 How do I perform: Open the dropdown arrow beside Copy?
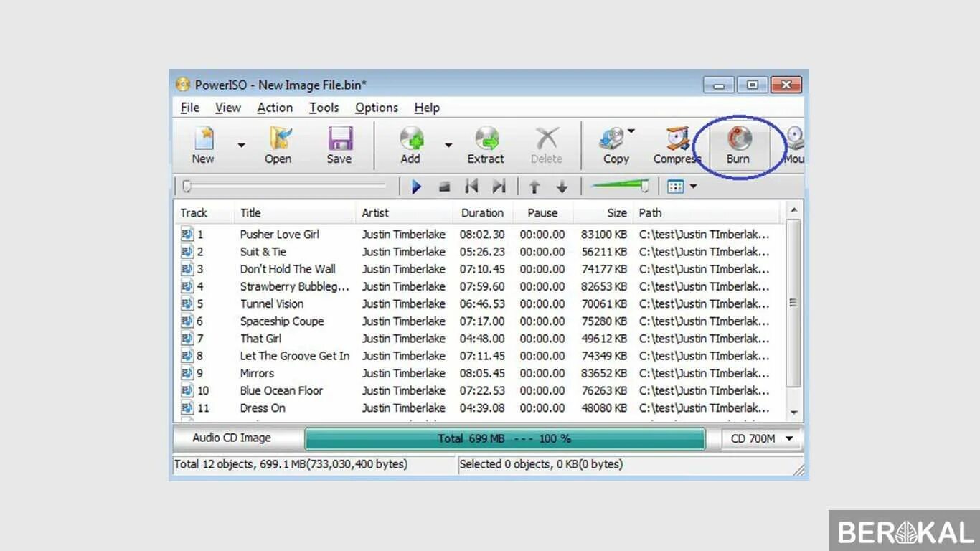(631, 131)
